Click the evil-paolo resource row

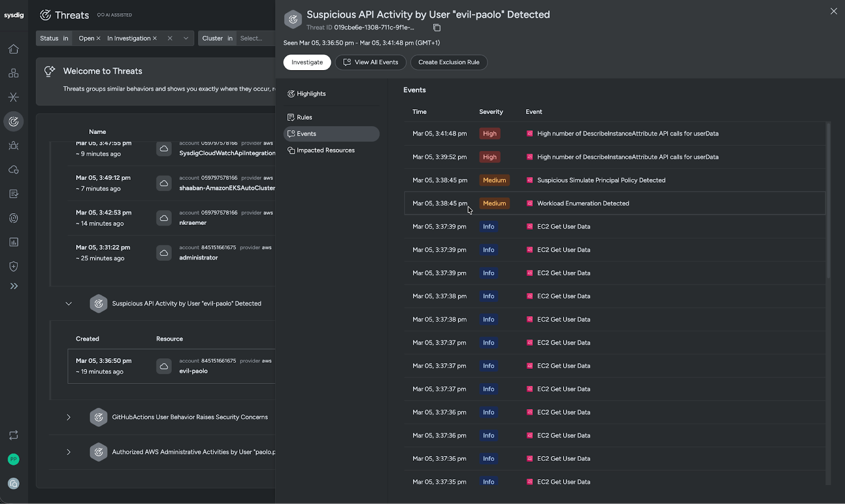[x=172, y=366]
